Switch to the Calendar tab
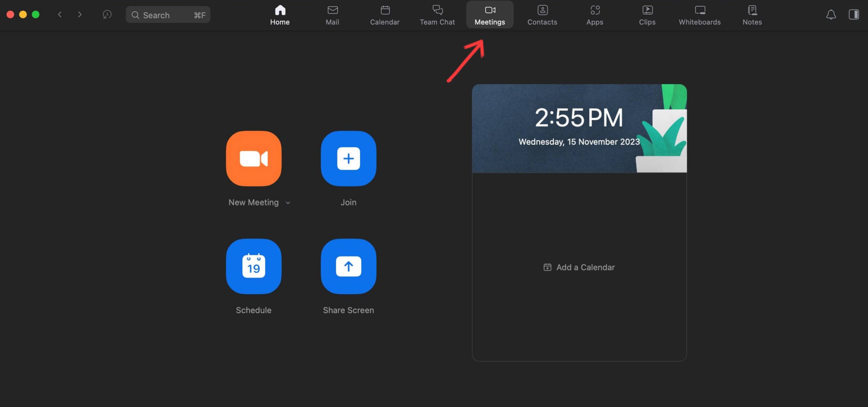 pos(385,15)
